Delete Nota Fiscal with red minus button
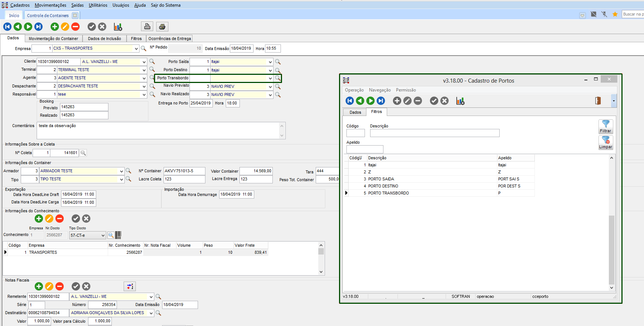644x326 pixels. coord(60,286)
